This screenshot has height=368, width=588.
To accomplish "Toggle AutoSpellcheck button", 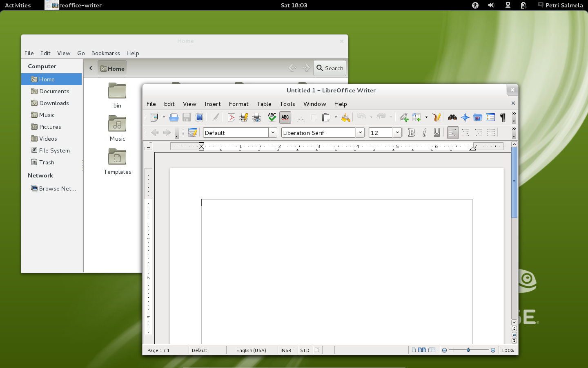I will (285, 118).
